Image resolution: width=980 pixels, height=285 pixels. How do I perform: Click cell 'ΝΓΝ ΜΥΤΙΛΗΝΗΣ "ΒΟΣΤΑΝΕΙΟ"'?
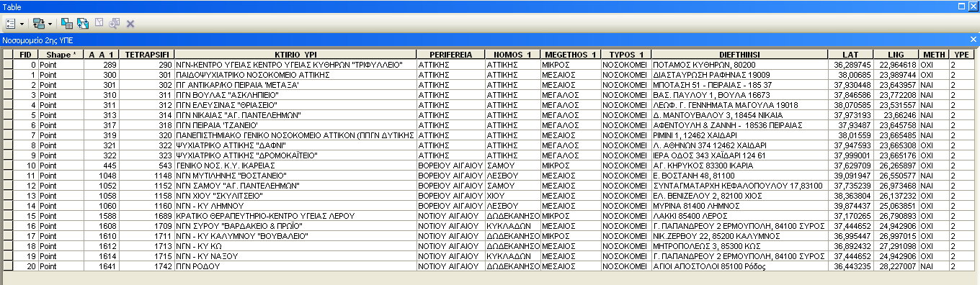295,176
